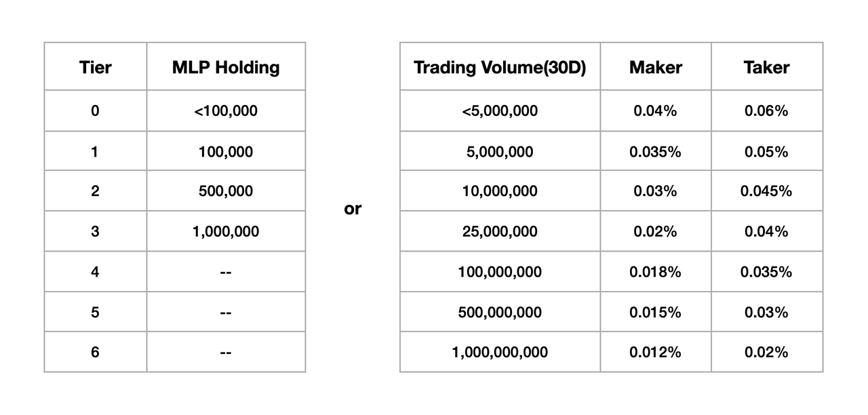Click the Trading Volume(30D) header
The image size is (868, 415).
(x=500, y=66)
